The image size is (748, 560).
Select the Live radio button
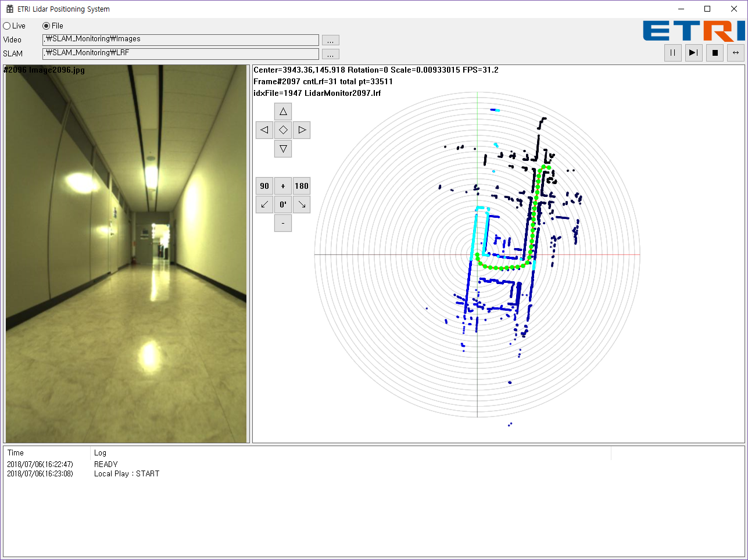pos(7,26)
